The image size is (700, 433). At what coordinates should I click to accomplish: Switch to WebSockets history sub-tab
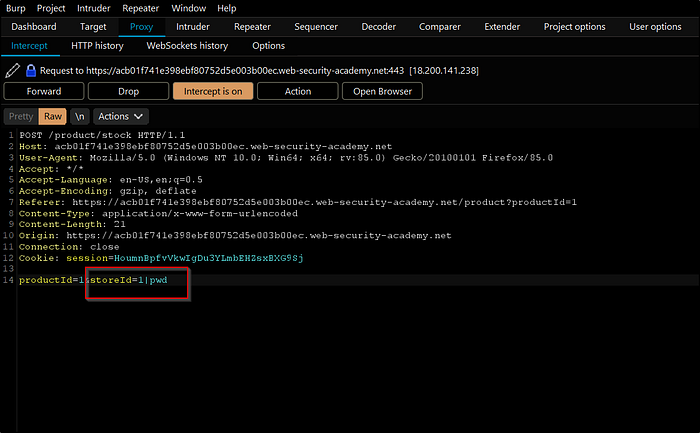click(x=187, y=46)
